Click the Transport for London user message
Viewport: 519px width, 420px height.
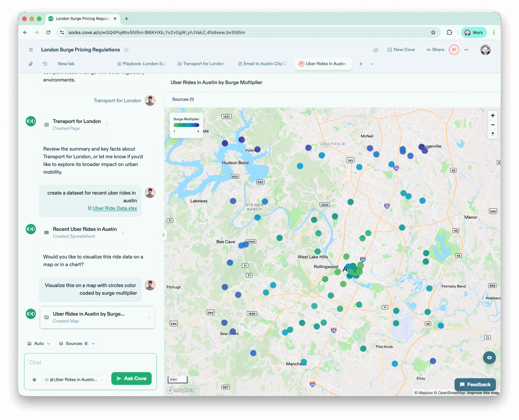click(117, 100)
